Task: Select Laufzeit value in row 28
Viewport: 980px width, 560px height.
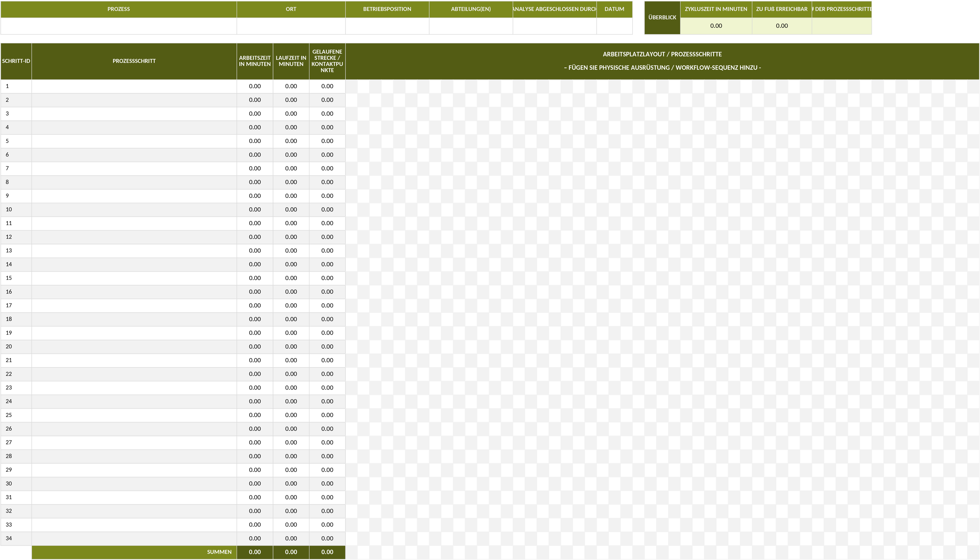Action: (291, 456)
